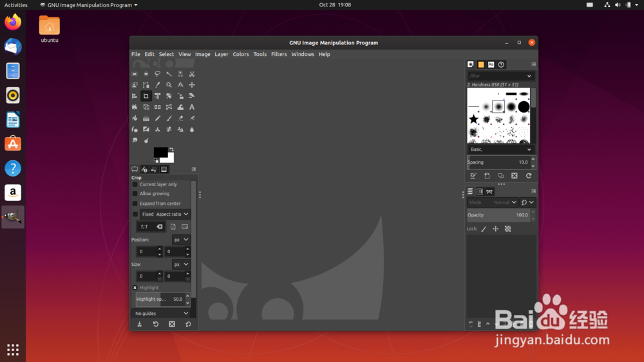Select landscape orientation for aspect ratio

click(x=185, y=227)
